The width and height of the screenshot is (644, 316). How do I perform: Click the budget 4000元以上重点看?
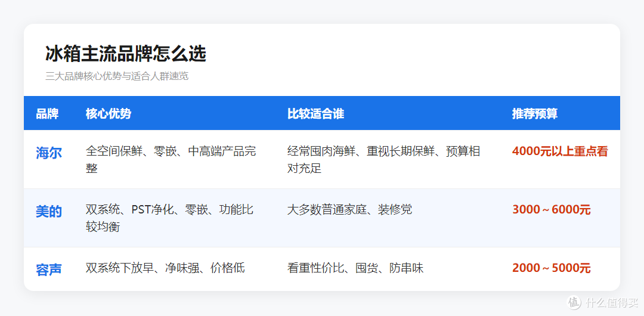(x=560, y=151)
